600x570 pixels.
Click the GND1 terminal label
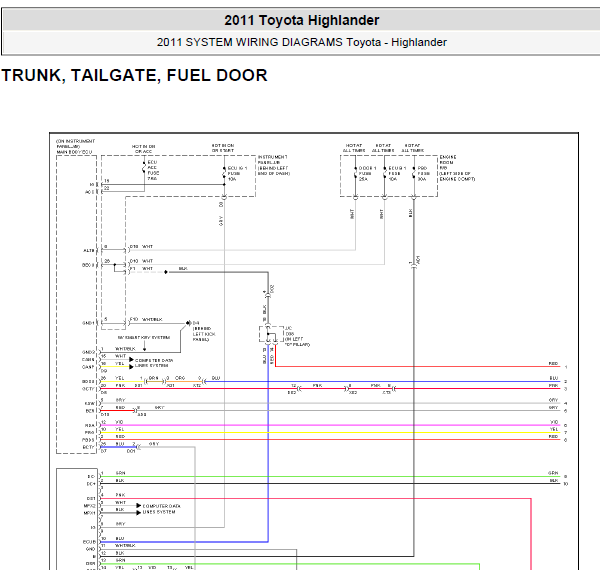click(88, 323)
